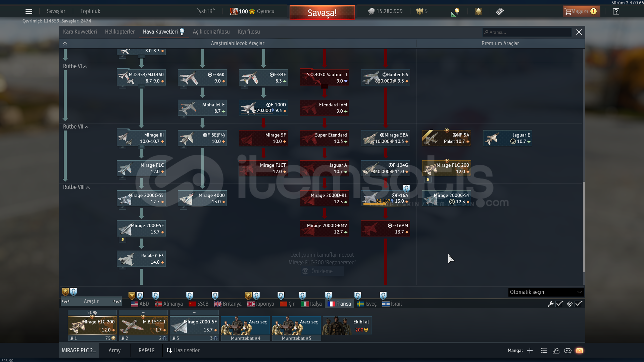Collapse all ranks with the double-chevron
The width and height of the screenshot is (644, 362).
tap(65, 43)
